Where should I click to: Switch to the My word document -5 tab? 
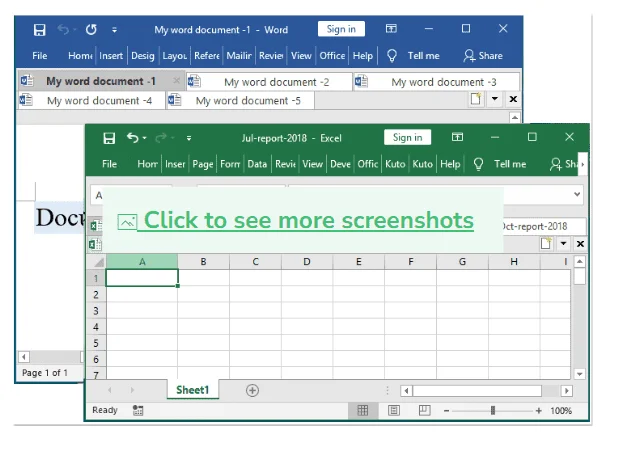(240, 100)
